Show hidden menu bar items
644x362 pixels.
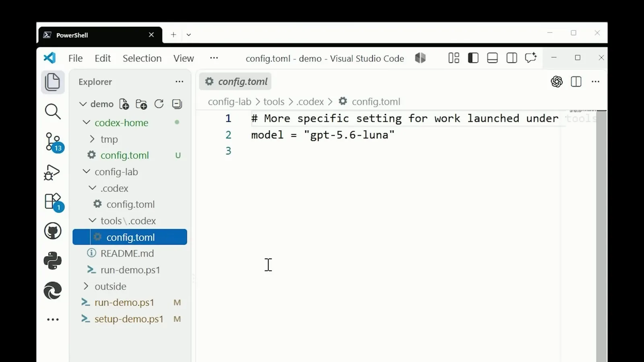pyautogui.click(x=214, y=58)
